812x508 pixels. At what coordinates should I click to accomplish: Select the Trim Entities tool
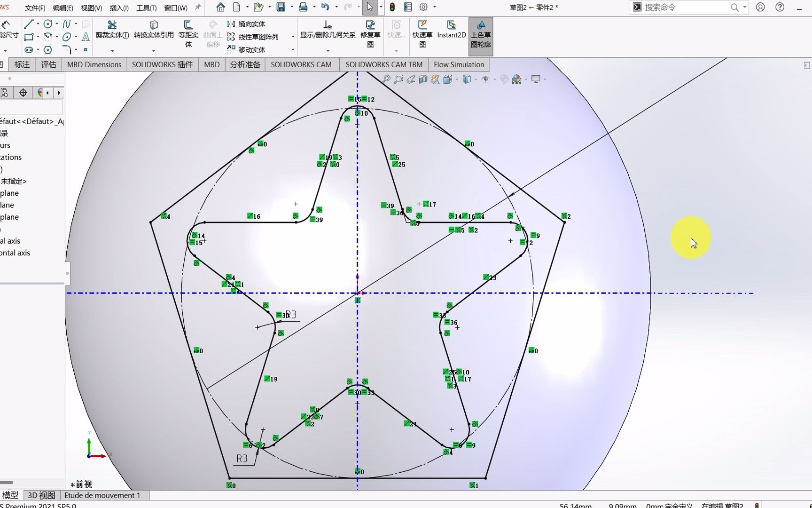click(112, 28)
